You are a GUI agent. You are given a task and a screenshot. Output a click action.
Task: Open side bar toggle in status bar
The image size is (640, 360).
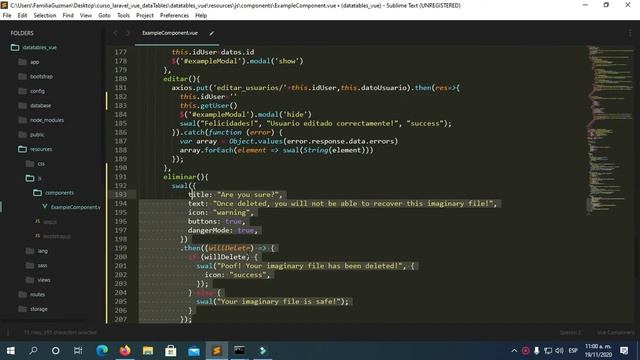pyautogui.click(x=8, y=332)
